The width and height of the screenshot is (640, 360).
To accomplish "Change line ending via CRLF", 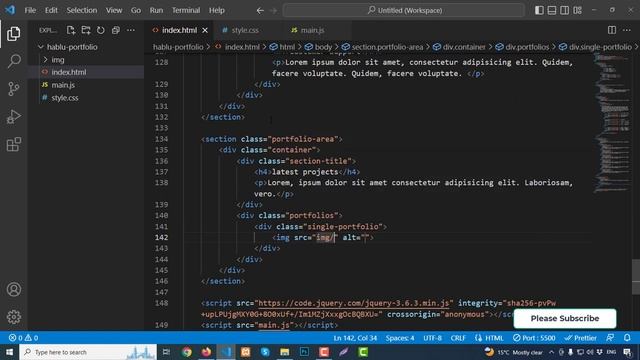I will [458, 338].
